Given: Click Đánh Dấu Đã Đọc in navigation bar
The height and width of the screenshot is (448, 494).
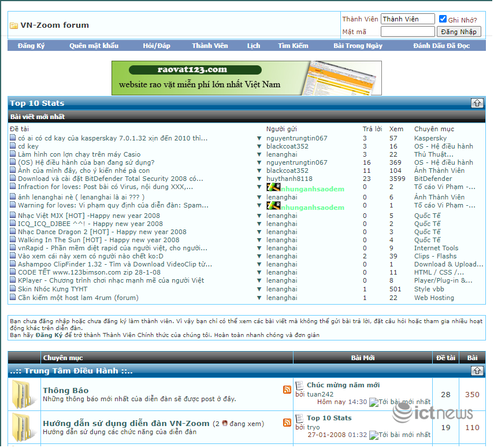Looking at the screenshot, I should pos(441,46).
